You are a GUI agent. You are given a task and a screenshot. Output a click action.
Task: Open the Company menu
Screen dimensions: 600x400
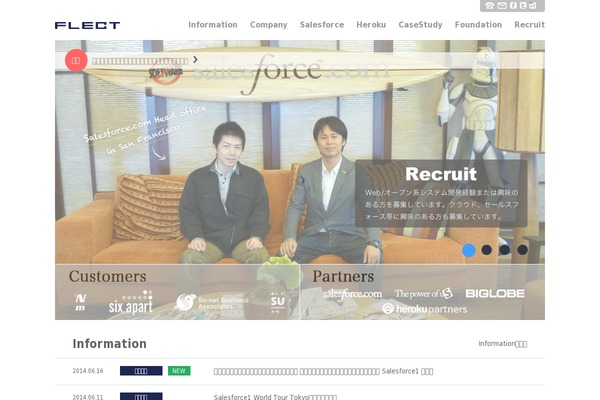[269, 24]
